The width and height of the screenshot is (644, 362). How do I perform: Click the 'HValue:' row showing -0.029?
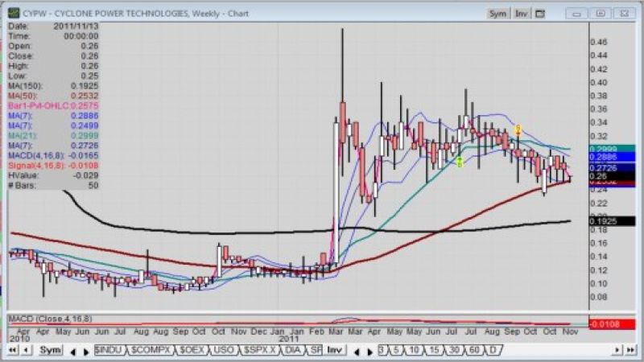click(x=53, y=175)
